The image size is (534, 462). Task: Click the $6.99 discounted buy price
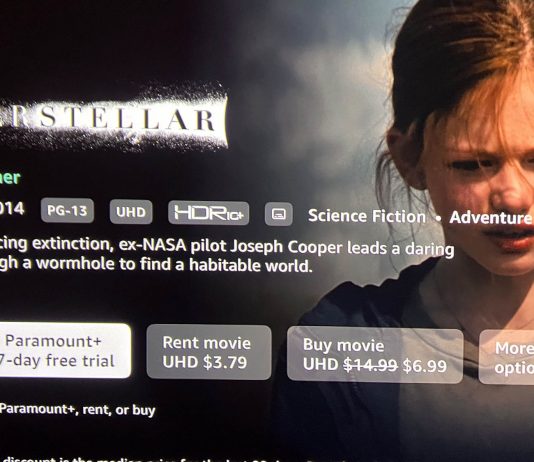[424, 366]
